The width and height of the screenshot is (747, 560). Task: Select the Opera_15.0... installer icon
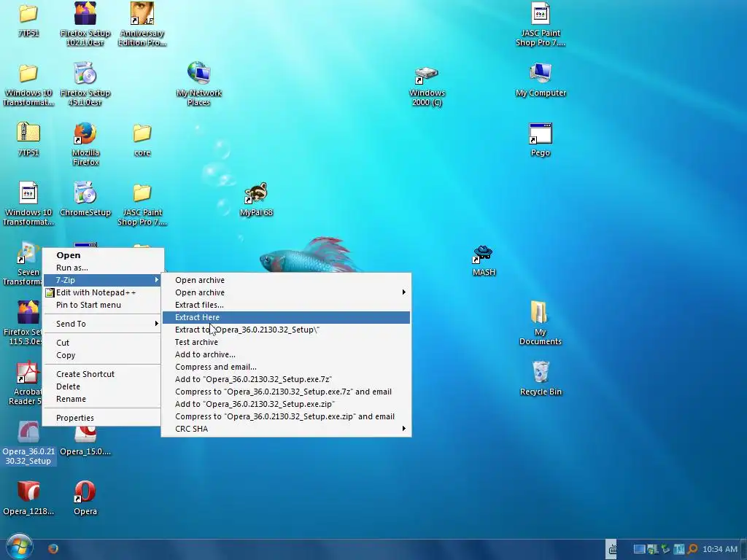click(x=85, y=434)
